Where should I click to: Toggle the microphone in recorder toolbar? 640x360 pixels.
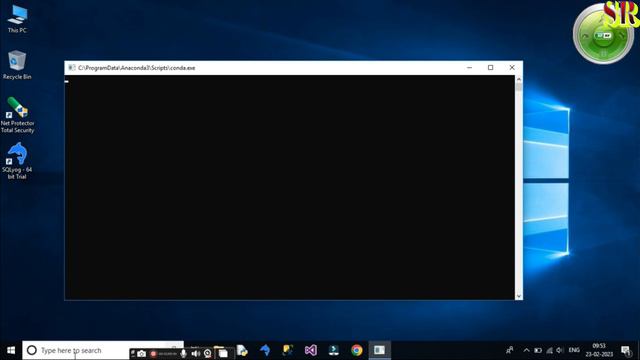coord(184,353)
